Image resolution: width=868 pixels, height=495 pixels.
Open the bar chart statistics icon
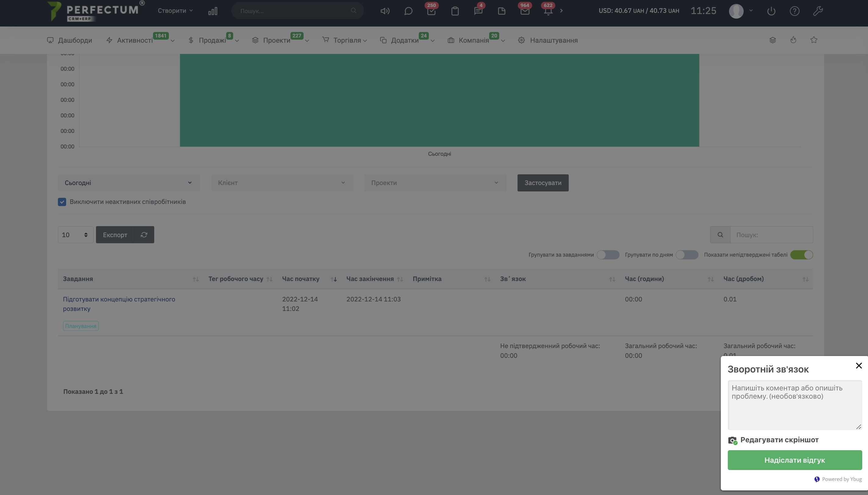coord(213,11)
